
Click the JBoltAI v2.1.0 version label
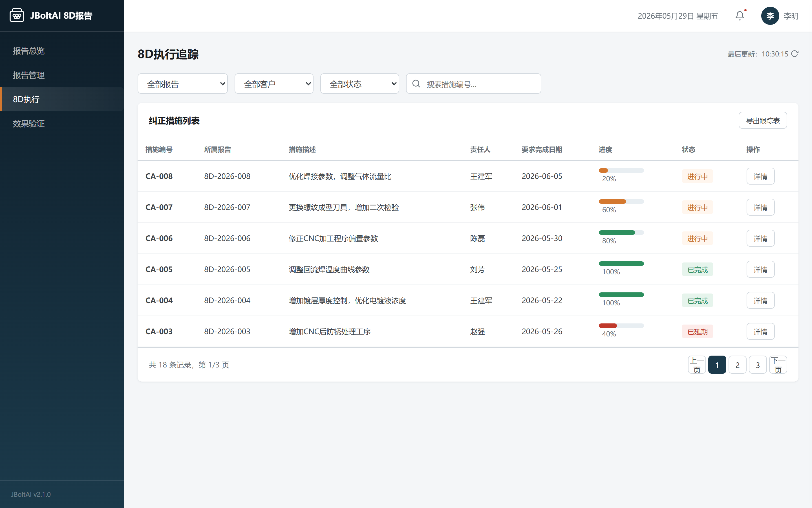(31, 494)
